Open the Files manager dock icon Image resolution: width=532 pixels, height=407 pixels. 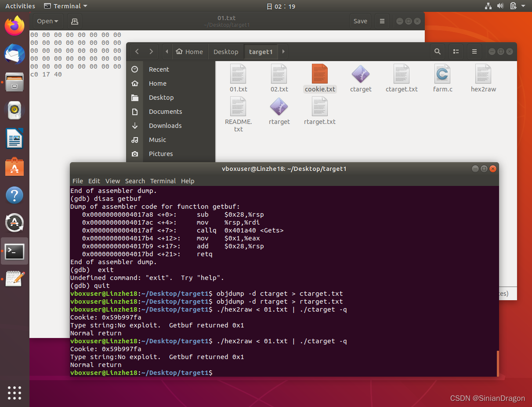pos(14,82)
